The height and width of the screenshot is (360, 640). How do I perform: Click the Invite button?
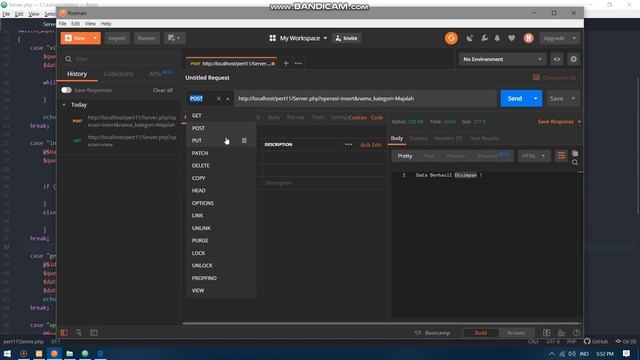tap(346, 38)
